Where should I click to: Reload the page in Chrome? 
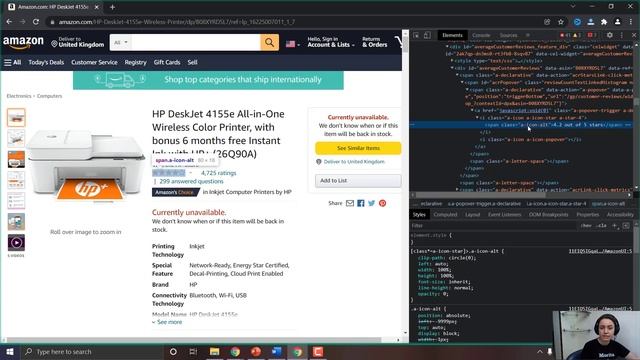(36, 22)
